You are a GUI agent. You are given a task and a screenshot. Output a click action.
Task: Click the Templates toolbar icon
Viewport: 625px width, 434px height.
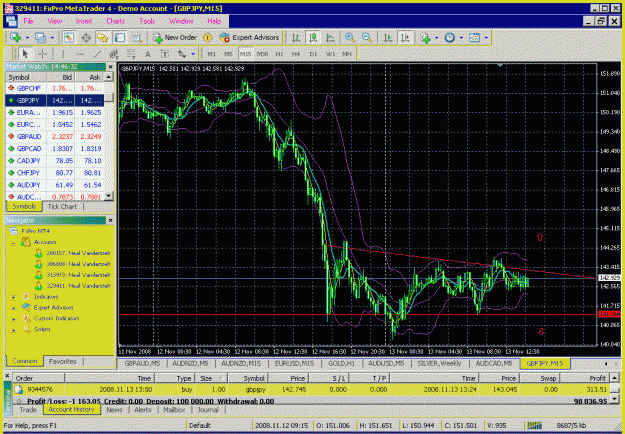[474, 37]
